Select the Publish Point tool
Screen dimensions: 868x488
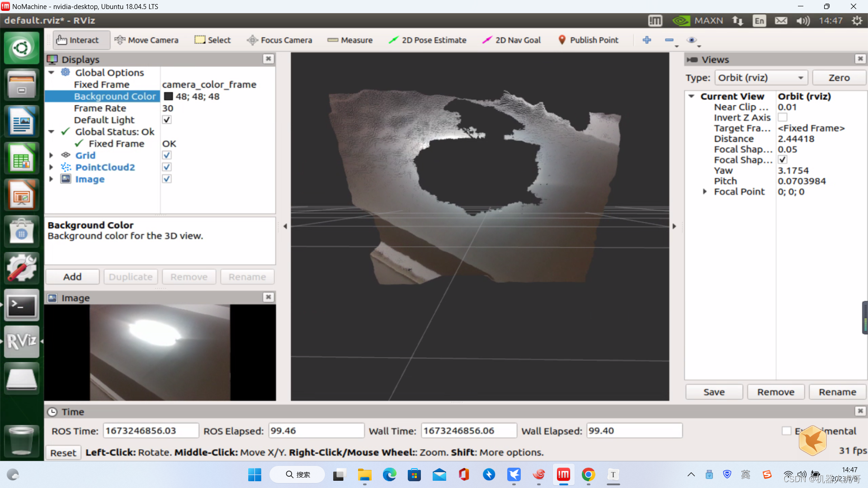tap(588, 40)
